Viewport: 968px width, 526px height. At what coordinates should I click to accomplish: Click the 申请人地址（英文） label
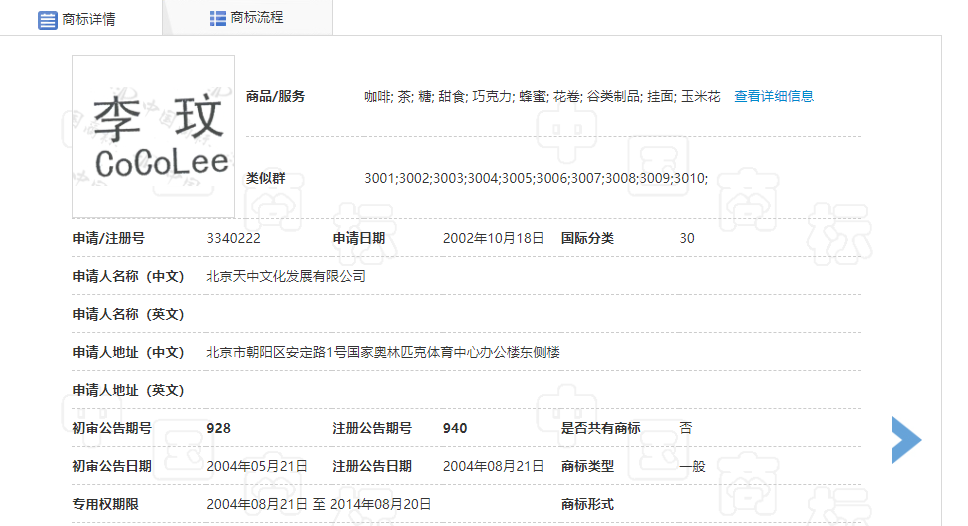(128, 390)
